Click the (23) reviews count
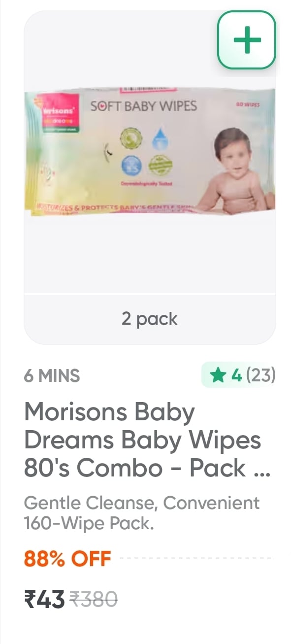 coord(261,376)
